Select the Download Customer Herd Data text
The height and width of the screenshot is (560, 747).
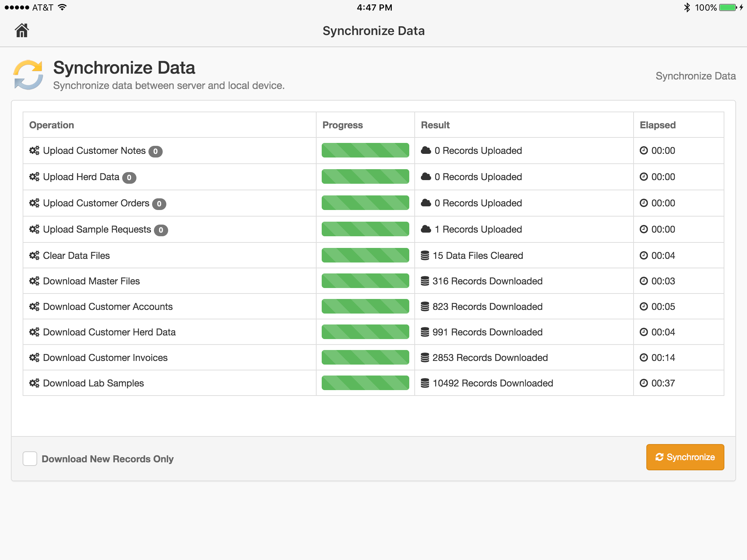coord(109,332)
